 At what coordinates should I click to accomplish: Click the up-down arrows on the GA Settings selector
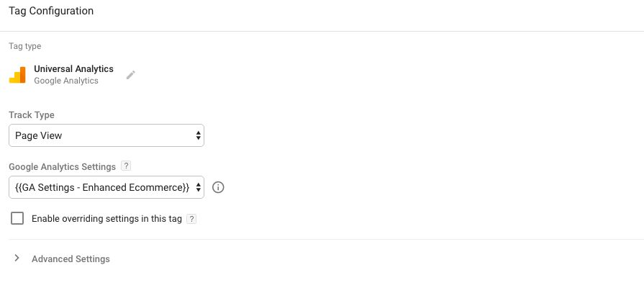point(199,188)
